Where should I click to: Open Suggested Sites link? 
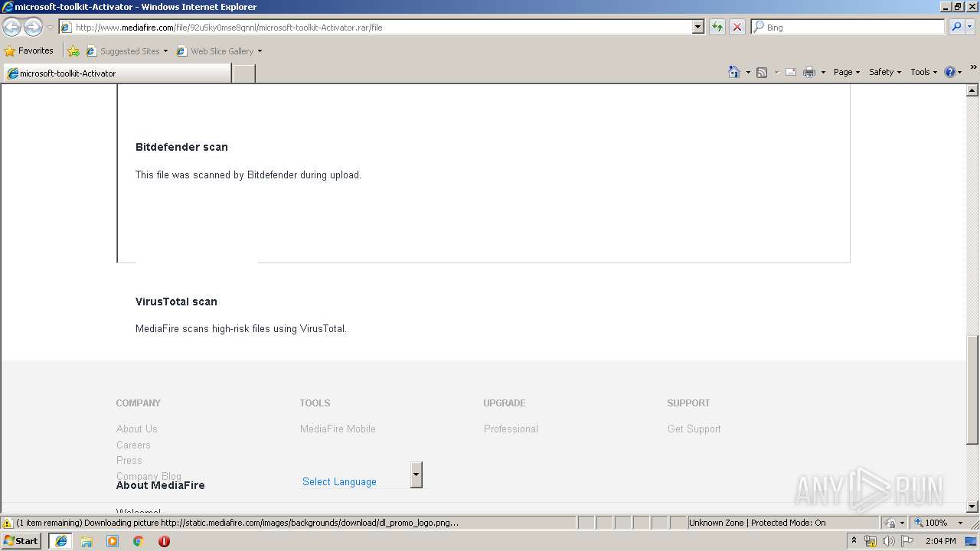coord(126,51)
